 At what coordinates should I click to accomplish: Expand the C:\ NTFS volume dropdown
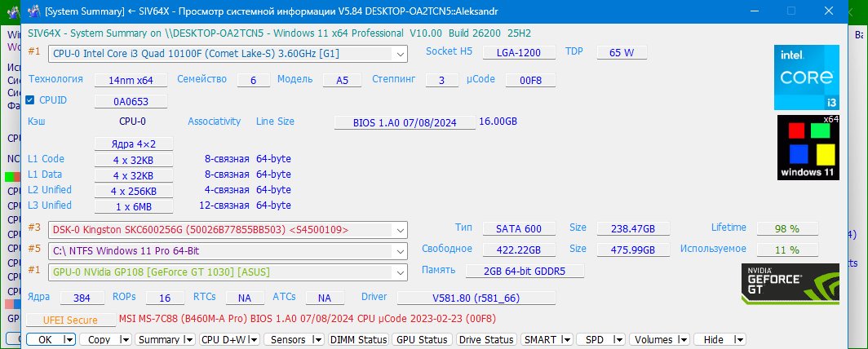(x=400, y=250)
